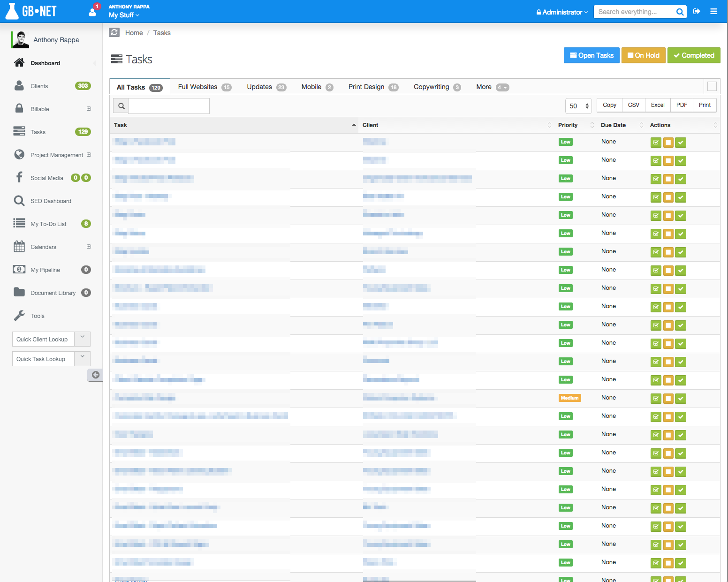Click the Copy export button

pos(609,105)
